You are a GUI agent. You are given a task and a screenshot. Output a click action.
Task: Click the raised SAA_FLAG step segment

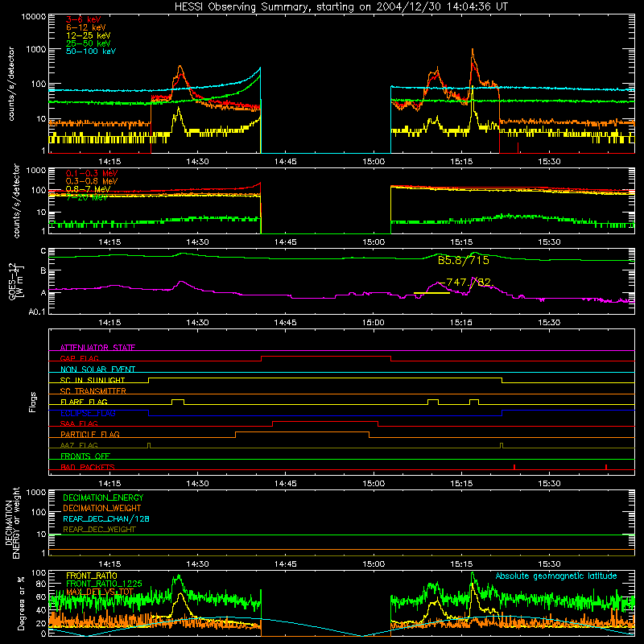[x=325, y=422]
